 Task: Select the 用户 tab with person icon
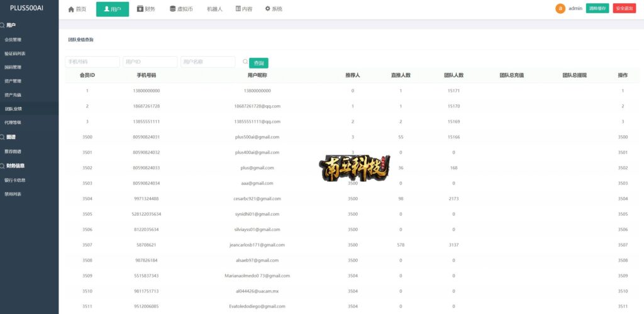(113, 9)
